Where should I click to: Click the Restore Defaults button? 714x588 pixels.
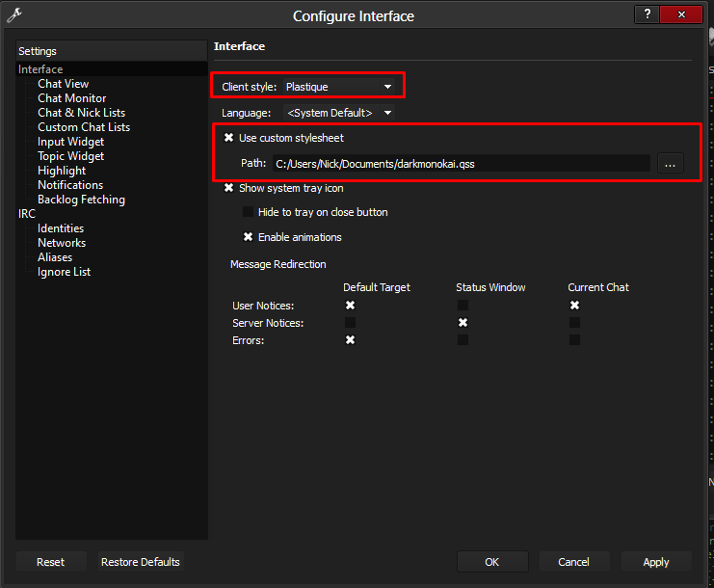[x=141, y=562]
